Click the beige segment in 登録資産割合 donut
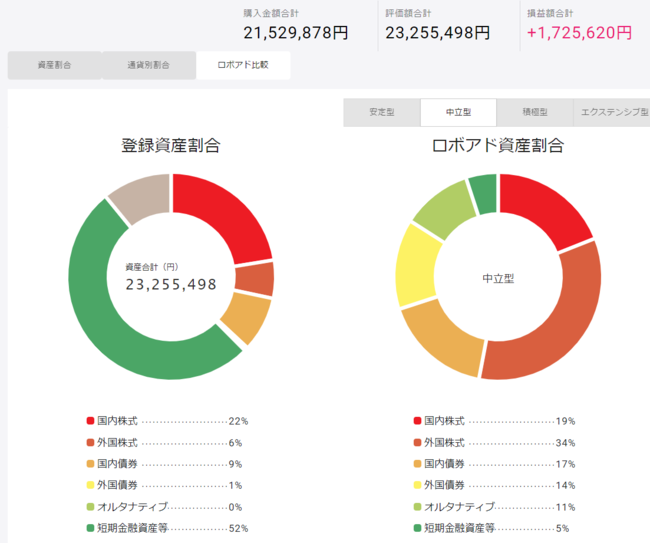 pyautogui.click(x=138, y=198)
